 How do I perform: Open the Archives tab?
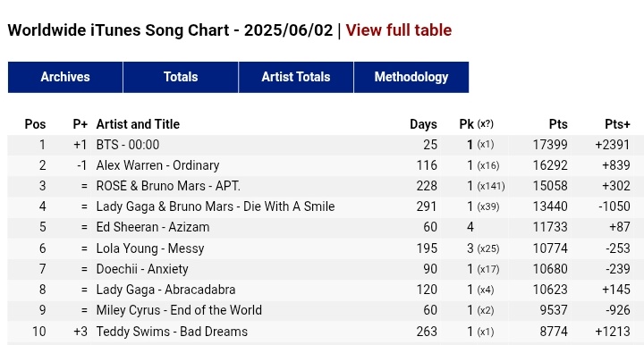coord(65,77)
